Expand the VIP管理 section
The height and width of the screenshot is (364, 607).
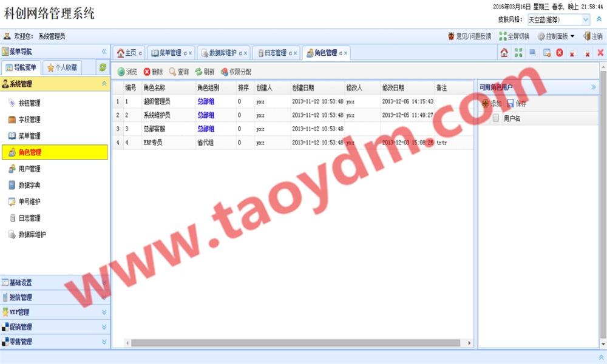[55, 312]
